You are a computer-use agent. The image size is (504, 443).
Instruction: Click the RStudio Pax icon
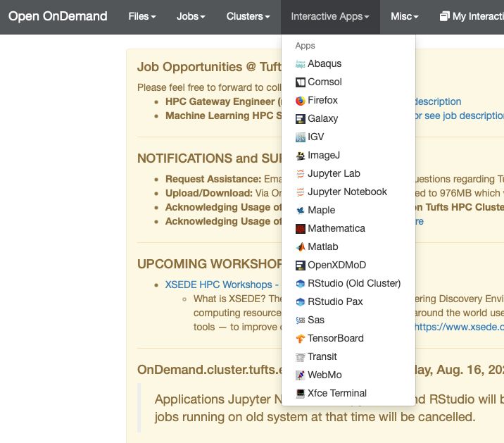tap(300, 302)
